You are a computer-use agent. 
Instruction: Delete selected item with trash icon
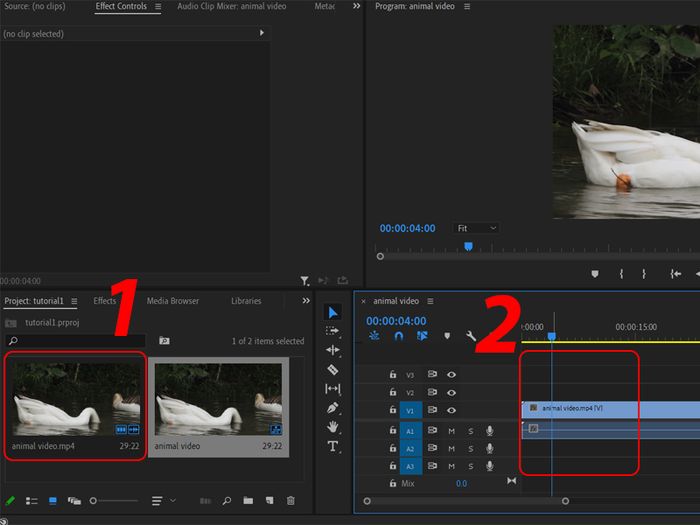pyautogui.click(x=291, y=500)
